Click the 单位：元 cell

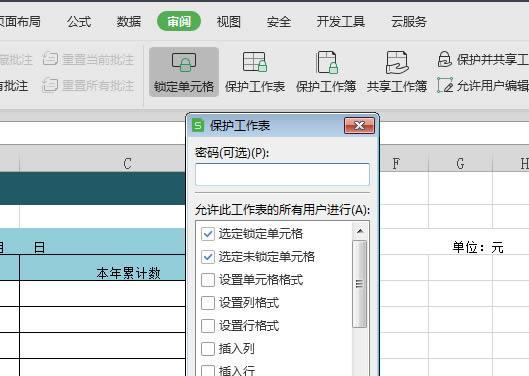pyautogui.click(x=478, y=247)
